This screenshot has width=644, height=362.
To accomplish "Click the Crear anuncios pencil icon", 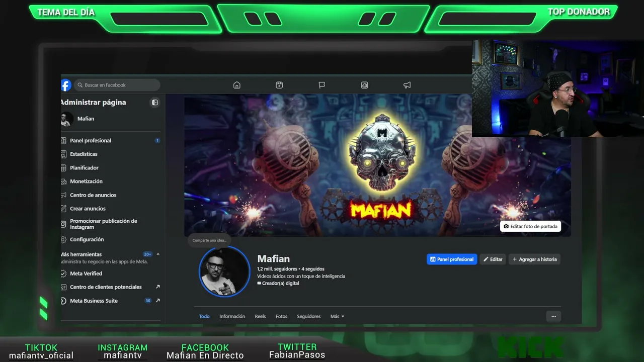I will (63, 208).
